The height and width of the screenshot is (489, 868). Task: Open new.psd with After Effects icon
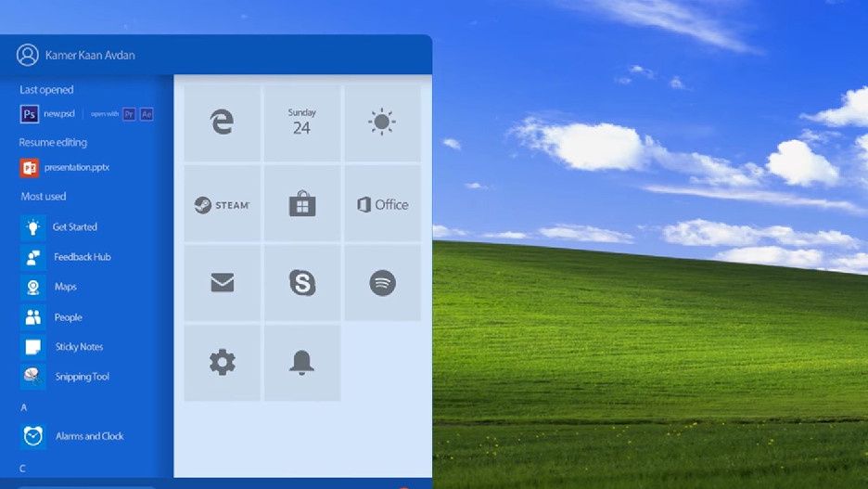pos(147,114)
